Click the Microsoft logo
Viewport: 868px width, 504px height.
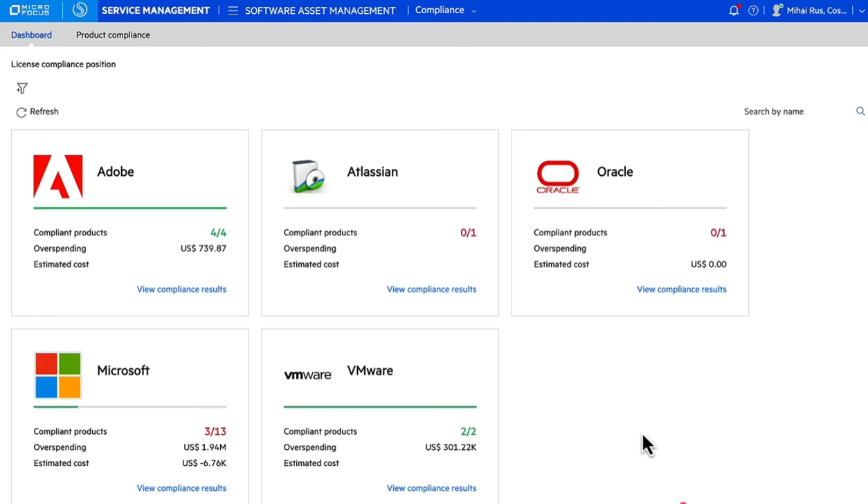[58, 375]
